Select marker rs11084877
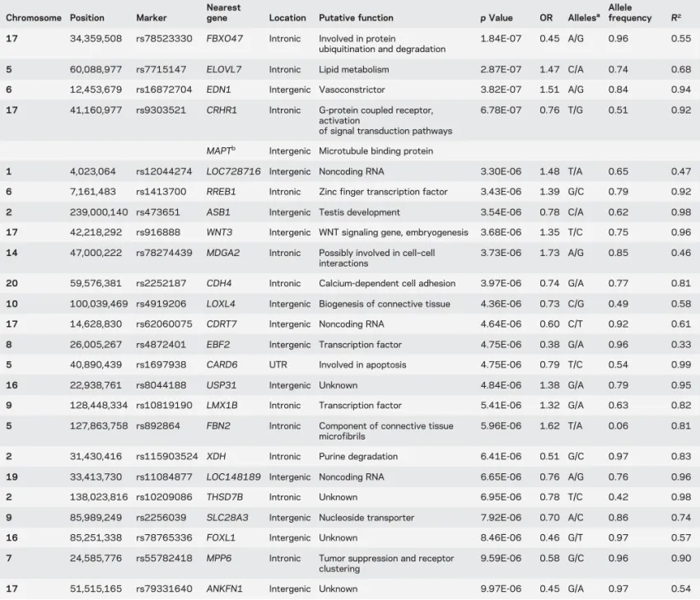Image resolution: width=700 pixels, height=600 pixels. click(164, 477)
